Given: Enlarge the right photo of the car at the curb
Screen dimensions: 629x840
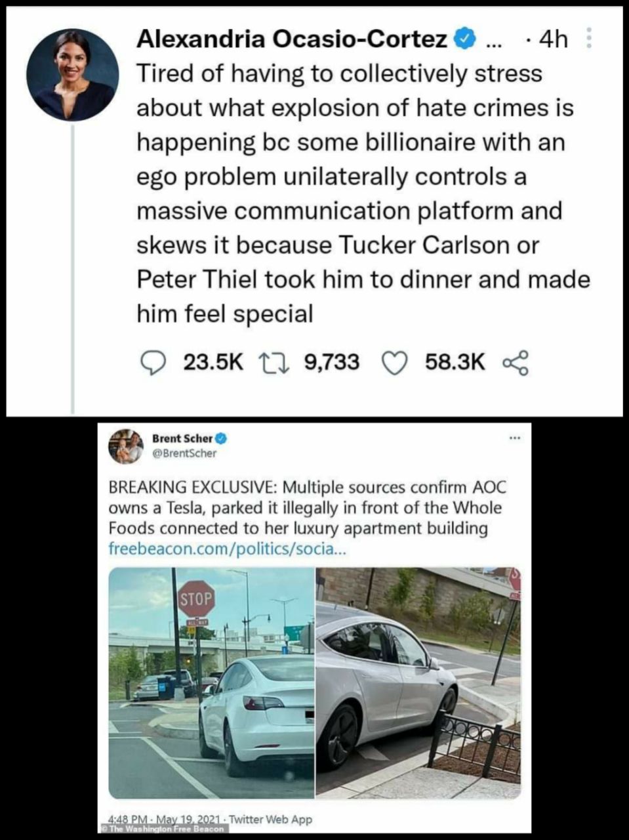Looking at the screenshot, I should [418, 682].
